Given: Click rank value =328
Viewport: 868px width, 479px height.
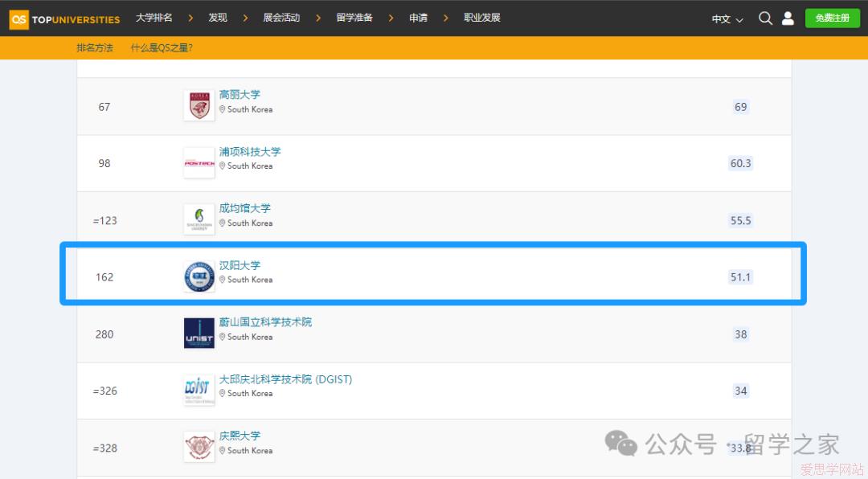Looking at the screenshot, I should 105,448.
